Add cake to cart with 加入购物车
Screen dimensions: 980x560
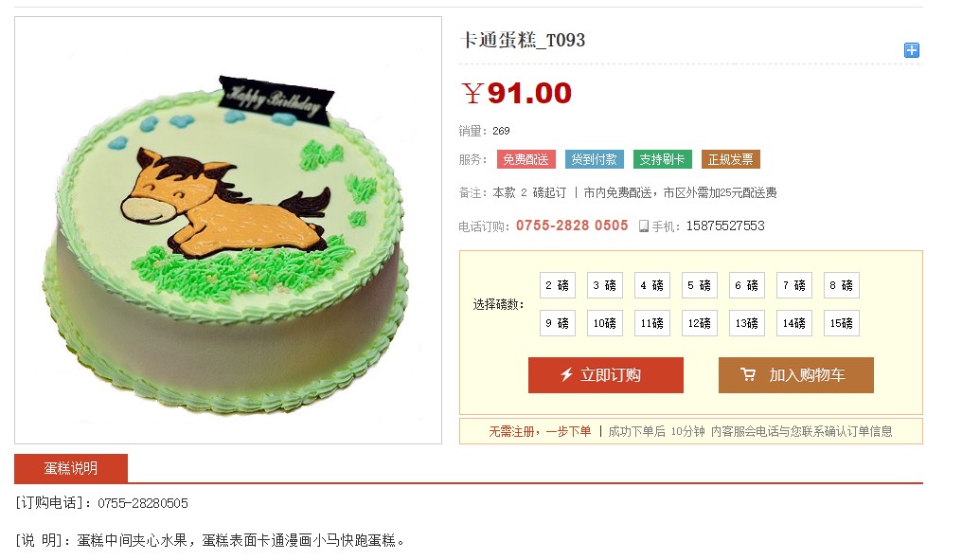click(x=795, y=375)
